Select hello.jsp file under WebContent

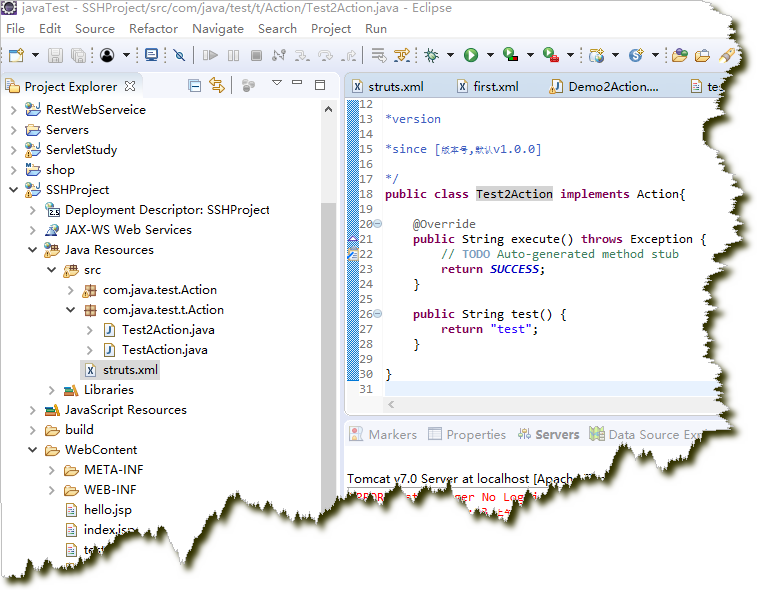[107, 510]
